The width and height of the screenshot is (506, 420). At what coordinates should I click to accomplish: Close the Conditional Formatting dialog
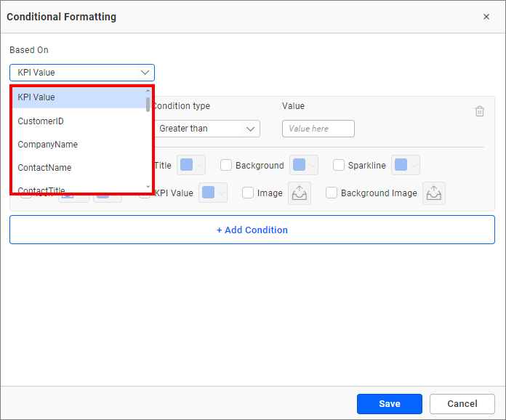pyautogui.click(x=486, y=17)
